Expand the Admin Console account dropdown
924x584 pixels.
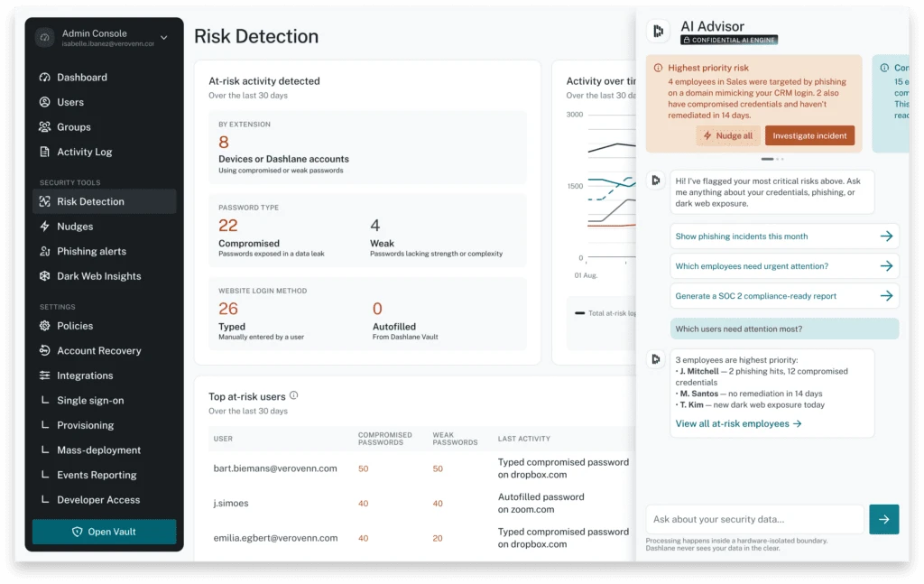[163, 37]
